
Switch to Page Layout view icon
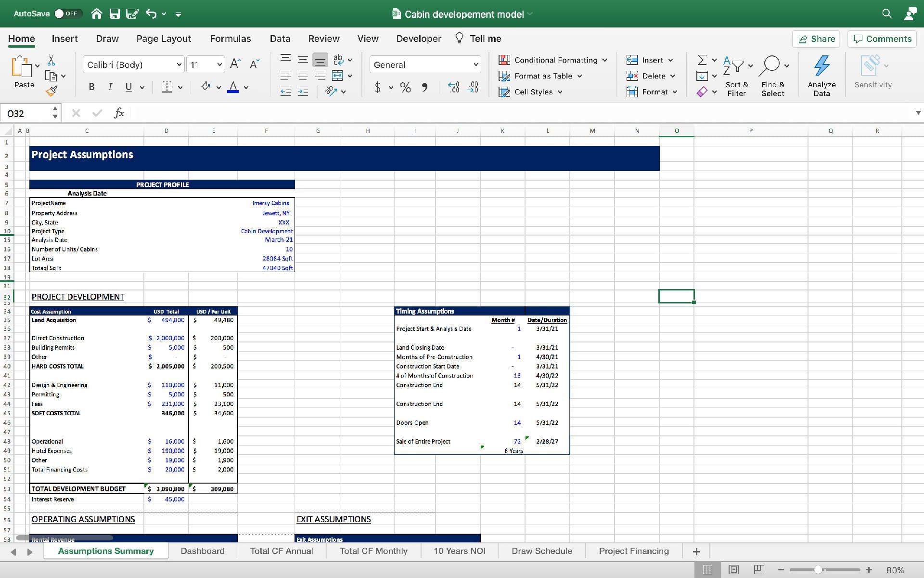point(733,570)
